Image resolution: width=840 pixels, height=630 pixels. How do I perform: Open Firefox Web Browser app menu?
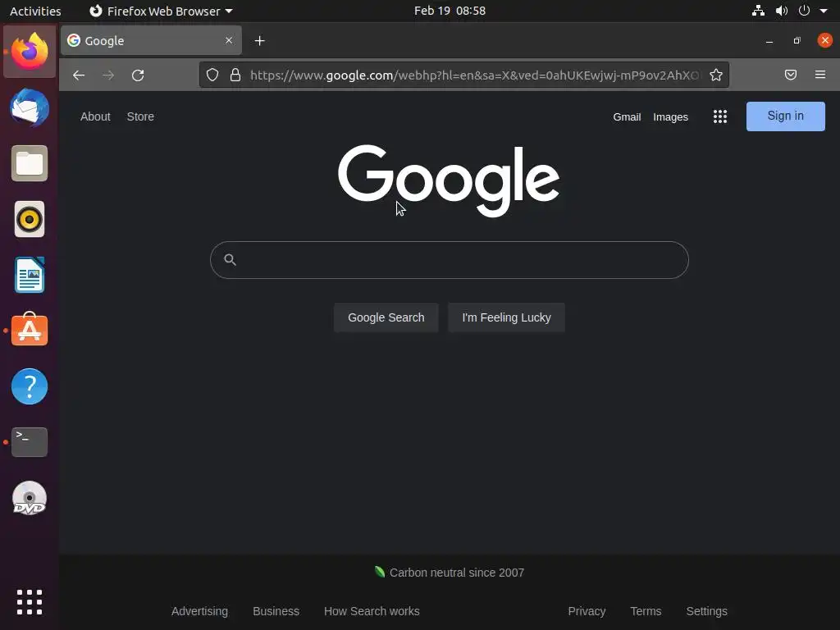pyautogui.click(x=161, y=11)
